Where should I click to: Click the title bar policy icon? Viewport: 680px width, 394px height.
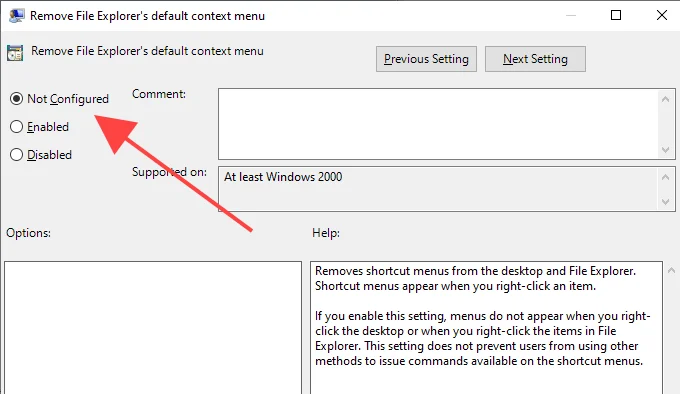(x=16, y=16)
